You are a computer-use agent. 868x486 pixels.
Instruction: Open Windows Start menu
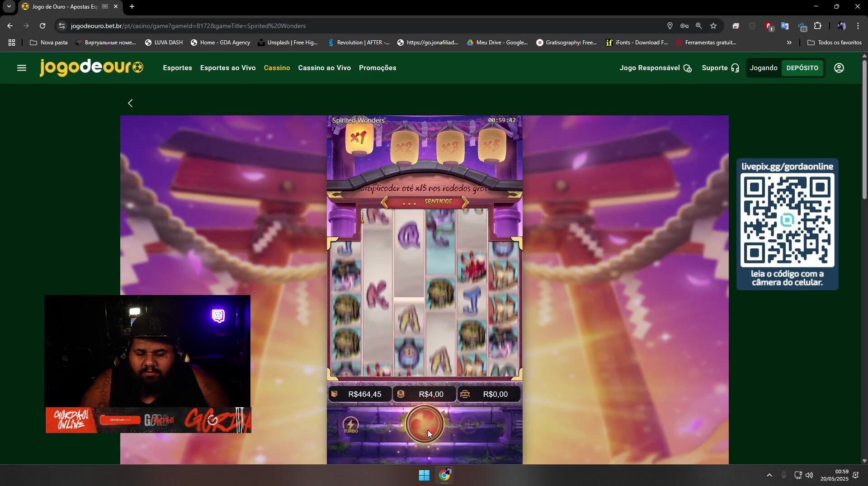click(x=424, y=475)
